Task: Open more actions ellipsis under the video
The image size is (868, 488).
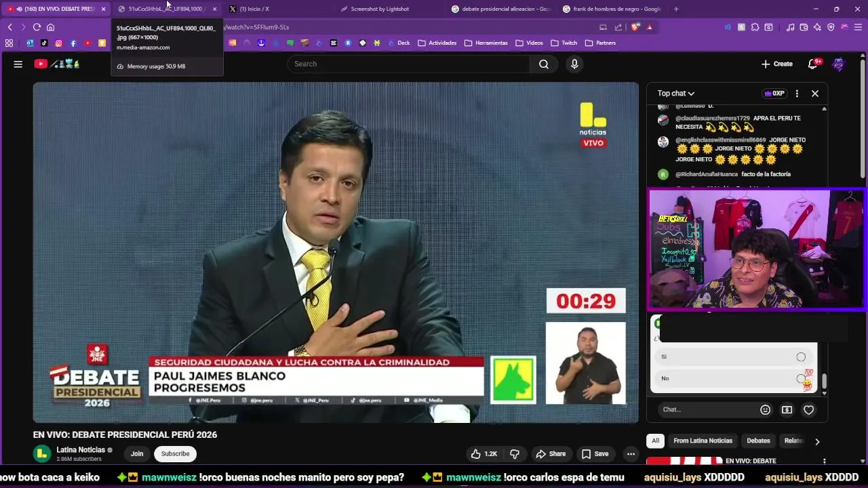Action: pos(631,454)
